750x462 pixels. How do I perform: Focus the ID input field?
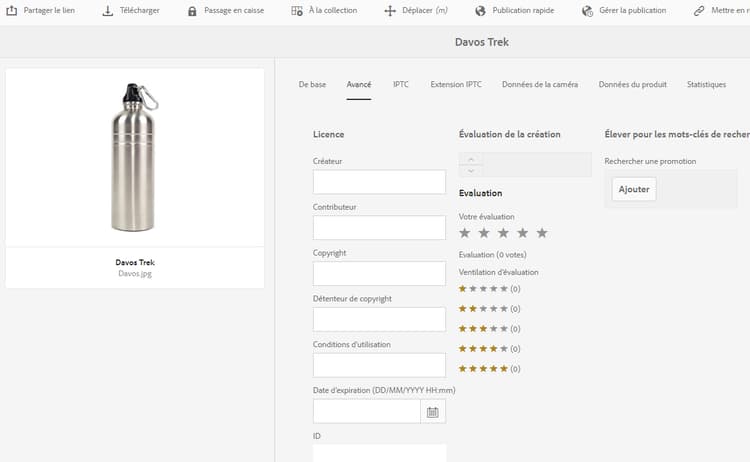[379, 453]
